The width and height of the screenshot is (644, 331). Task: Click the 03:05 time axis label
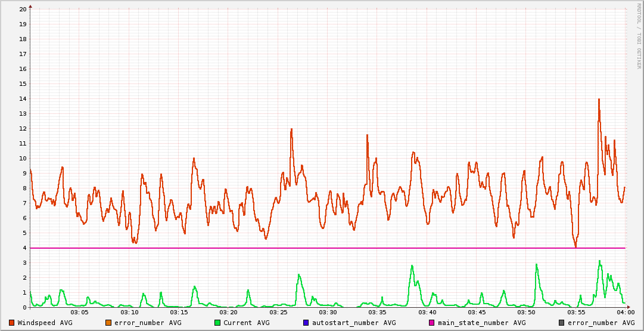coord(80,313)
